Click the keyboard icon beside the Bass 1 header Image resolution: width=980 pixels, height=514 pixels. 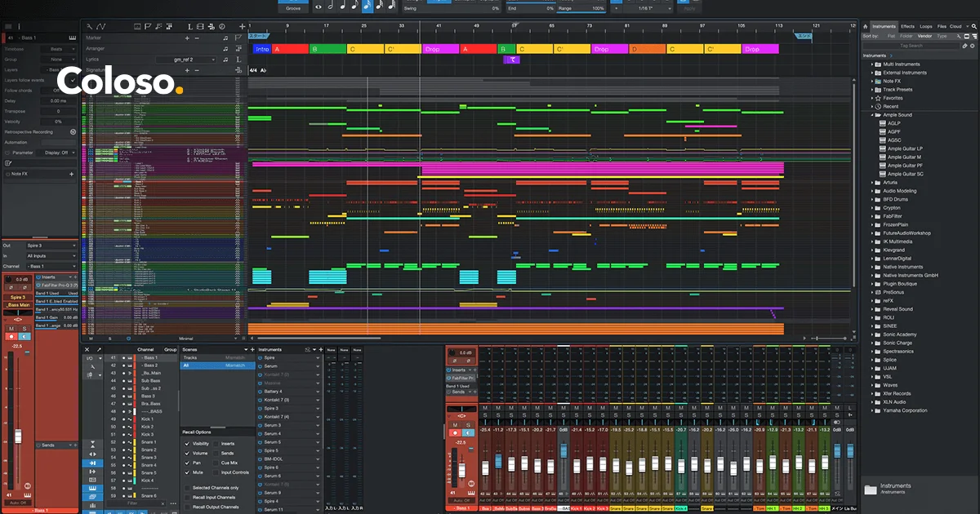(x=73, y=38)
